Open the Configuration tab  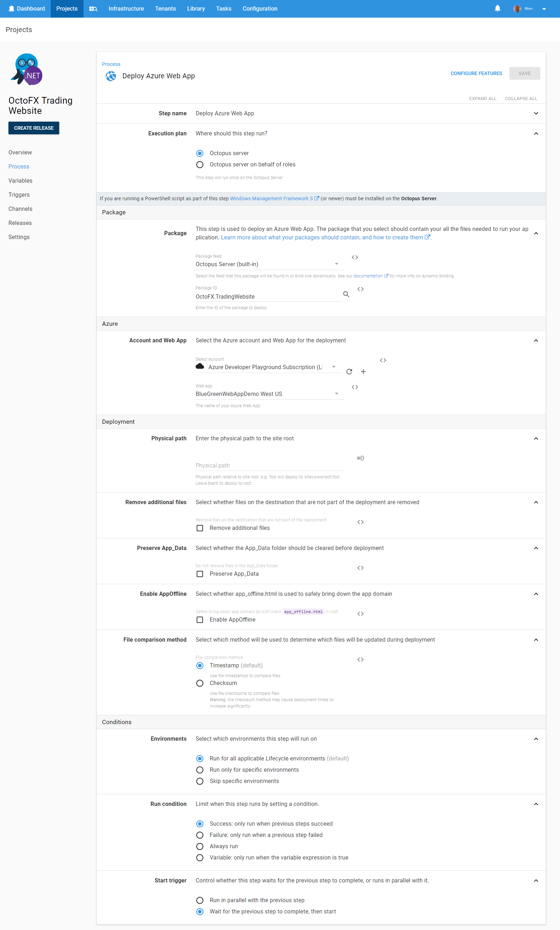[260, 9]
